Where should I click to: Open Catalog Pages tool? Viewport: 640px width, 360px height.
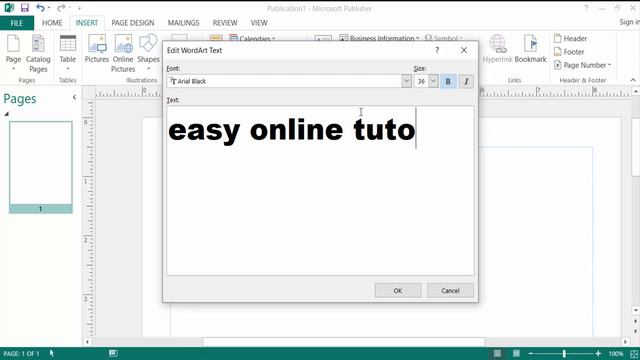pos(38,54)
